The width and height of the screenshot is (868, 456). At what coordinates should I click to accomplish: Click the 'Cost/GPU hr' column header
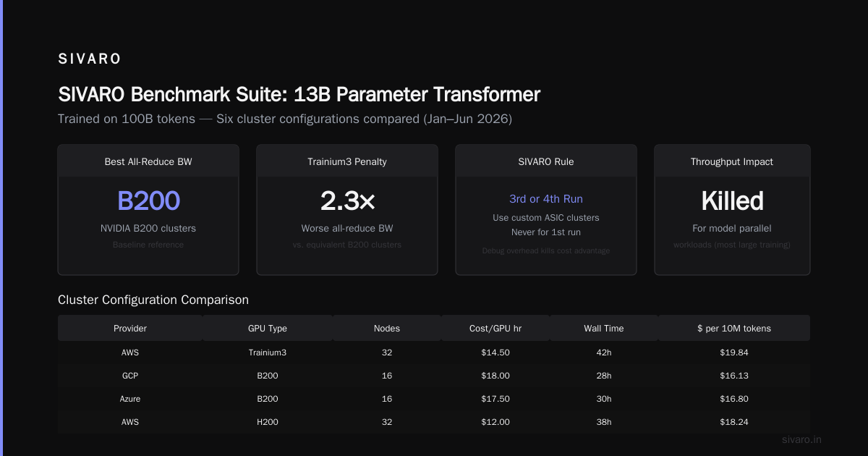(495, 328)
